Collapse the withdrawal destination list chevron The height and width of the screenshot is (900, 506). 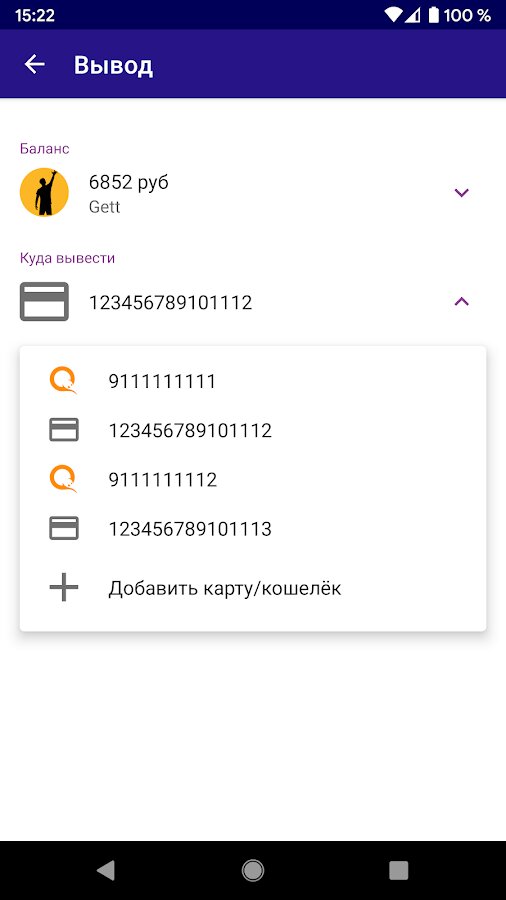[462, 301]
